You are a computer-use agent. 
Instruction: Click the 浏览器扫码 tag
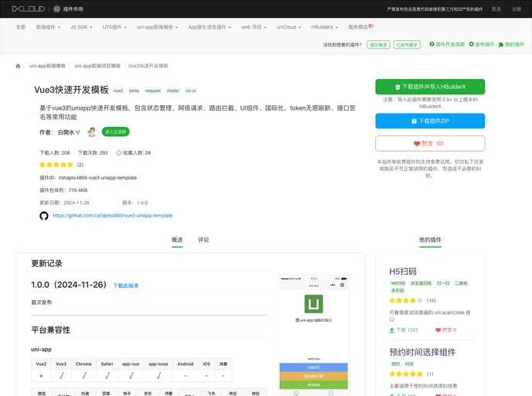421,283
